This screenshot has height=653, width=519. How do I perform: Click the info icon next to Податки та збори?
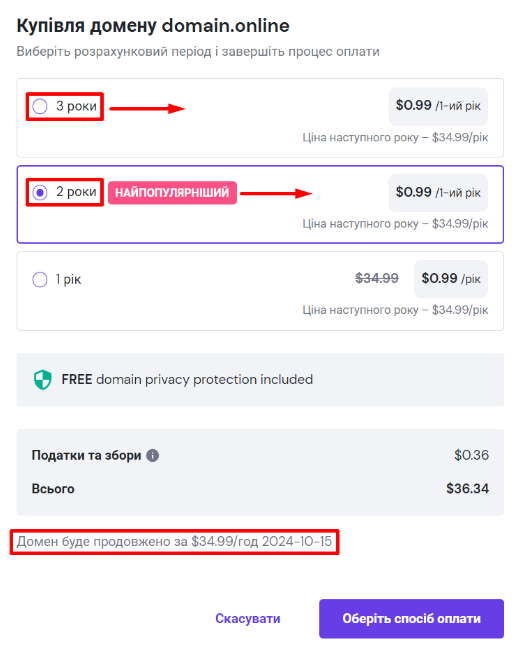pos(152,455)
